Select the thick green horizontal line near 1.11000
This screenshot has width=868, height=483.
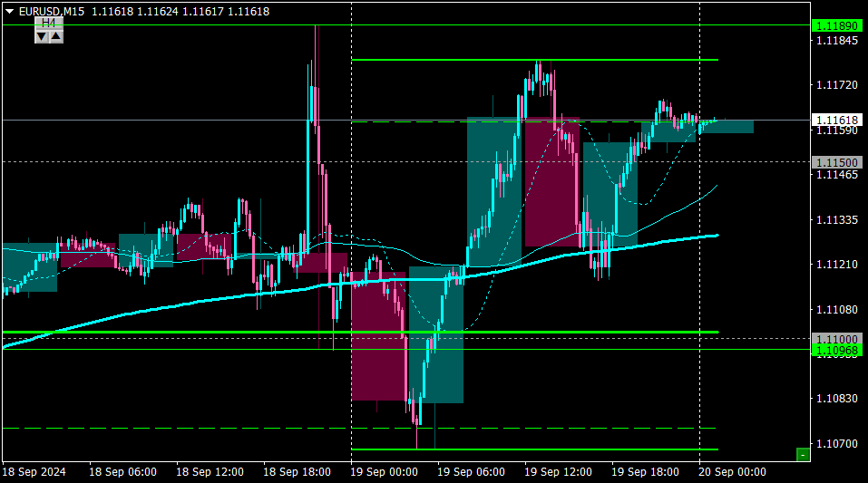point(360,332)
